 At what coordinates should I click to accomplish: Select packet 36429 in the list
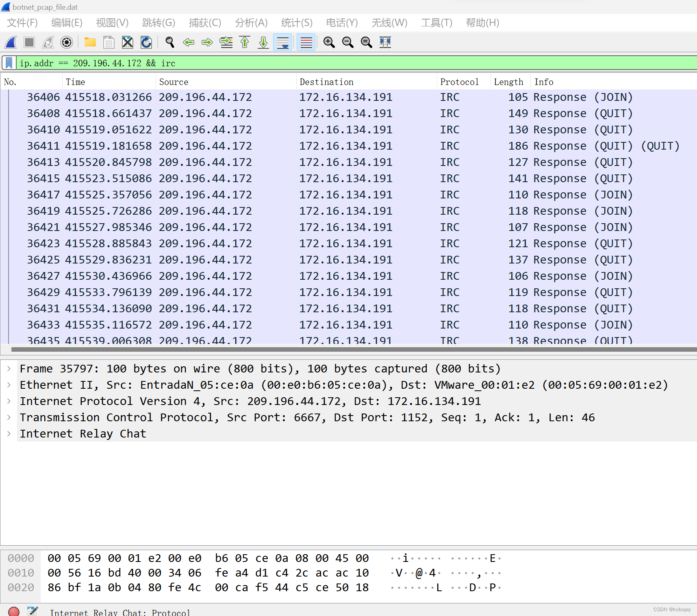tap(349, 292)
